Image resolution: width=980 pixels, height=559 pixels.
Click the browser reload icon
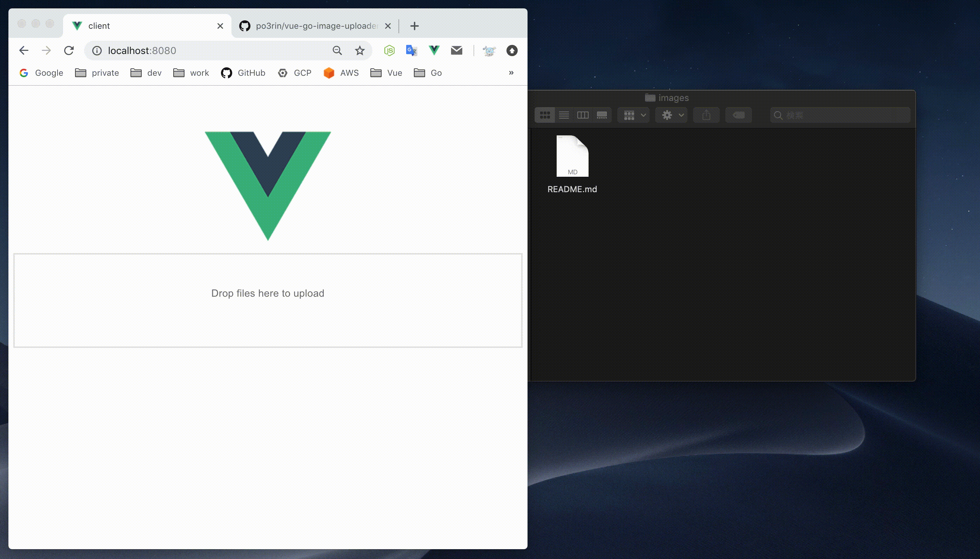pyautogui.click(x=69, y=50)
